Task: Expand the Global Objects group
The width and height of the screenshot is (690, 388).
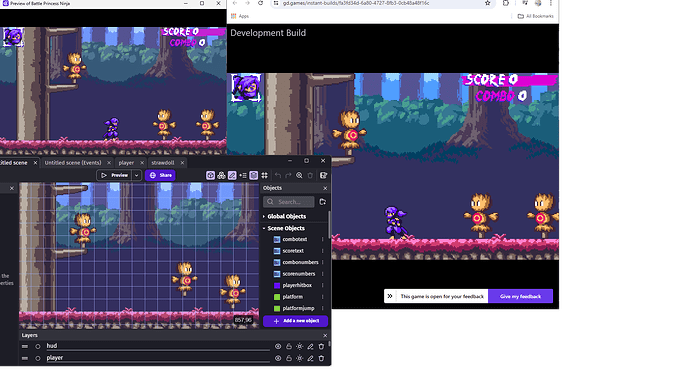Action: [264, 216]
